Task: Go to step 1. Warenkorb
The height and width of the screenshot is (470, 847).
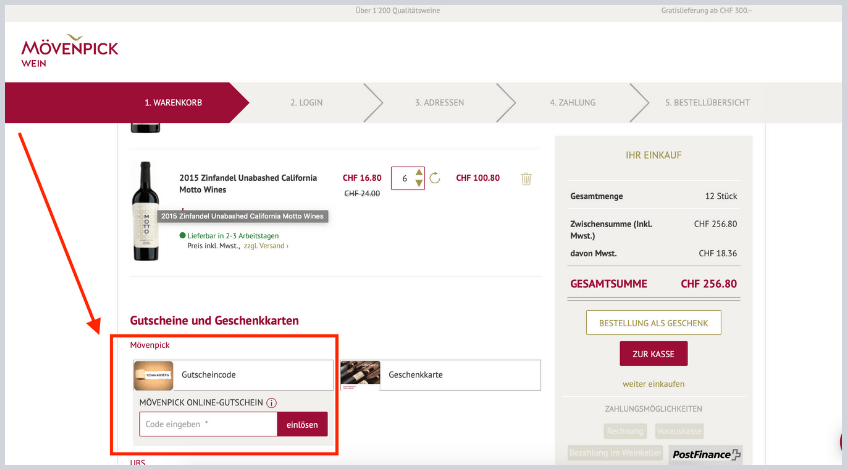Action: 173,103
